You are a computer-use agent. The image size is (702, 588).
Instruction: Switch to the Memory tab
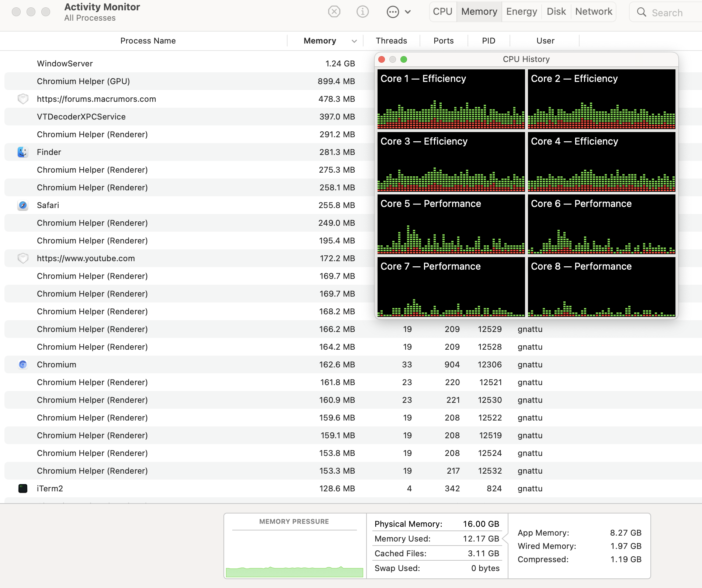(479, 12)
